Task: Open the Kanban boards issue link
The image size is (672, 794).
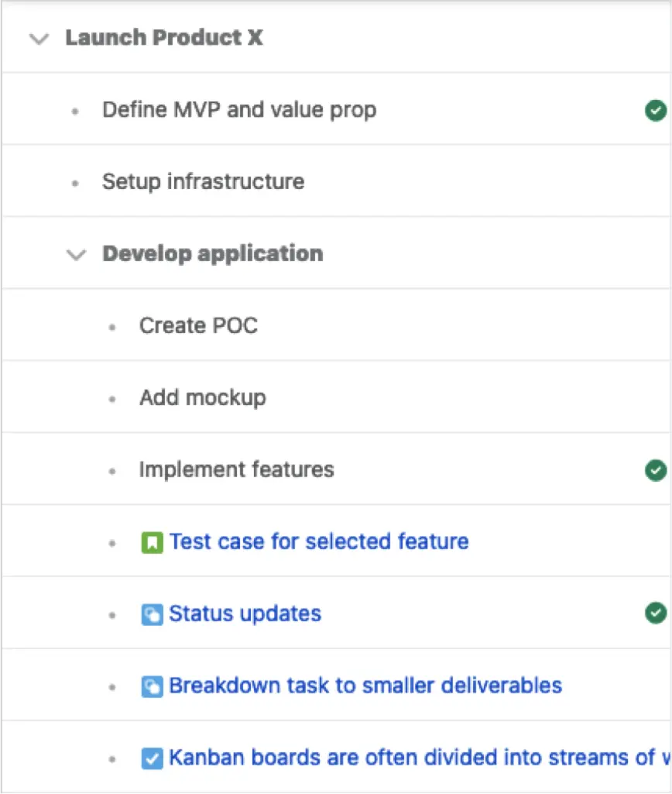Action: (x=420, y=758)
